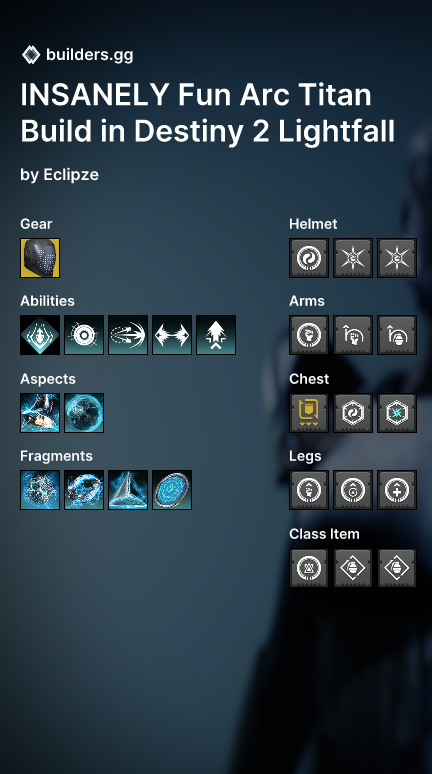Choose the upward-arrow jump ability icon
Image resolution: width=432 pixels, height=774 pixels.
coord(216,335)
